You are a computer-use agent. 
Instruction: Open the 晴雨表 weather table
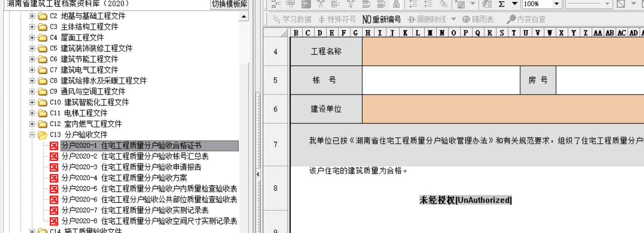(478, 20)
